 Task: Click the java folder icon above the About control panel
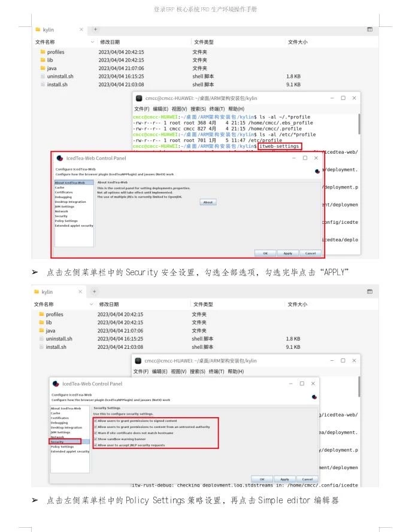(43, 68)
